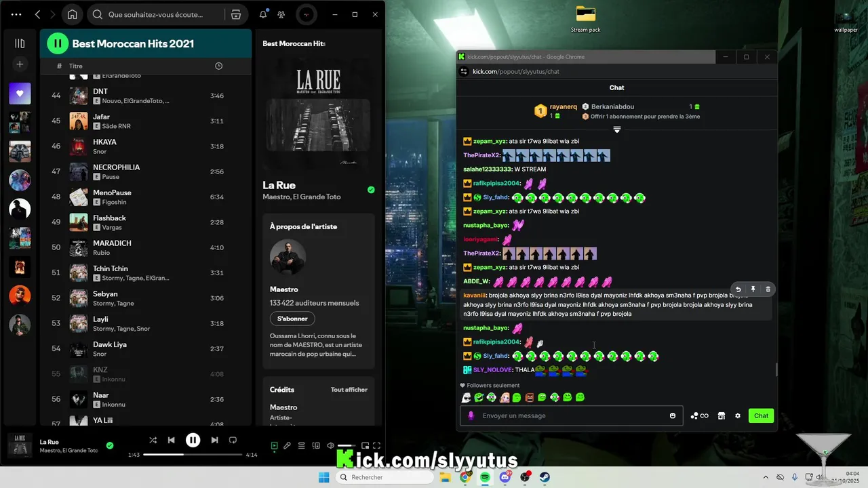Viewport: 868px width, 488px height.
Task: Click Tout afficher in Crédits
Action: (x=349, y=390)
